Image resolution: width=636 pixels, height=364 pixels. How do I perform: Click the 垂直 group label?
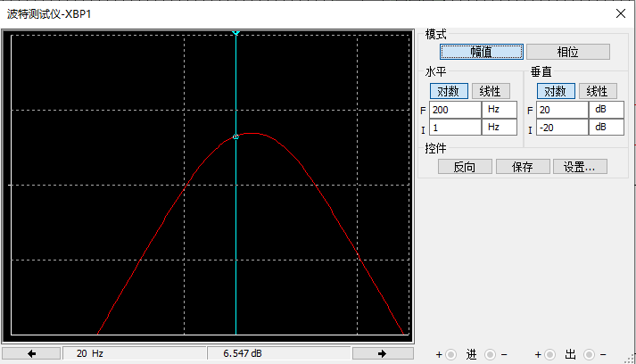point(541,72)
